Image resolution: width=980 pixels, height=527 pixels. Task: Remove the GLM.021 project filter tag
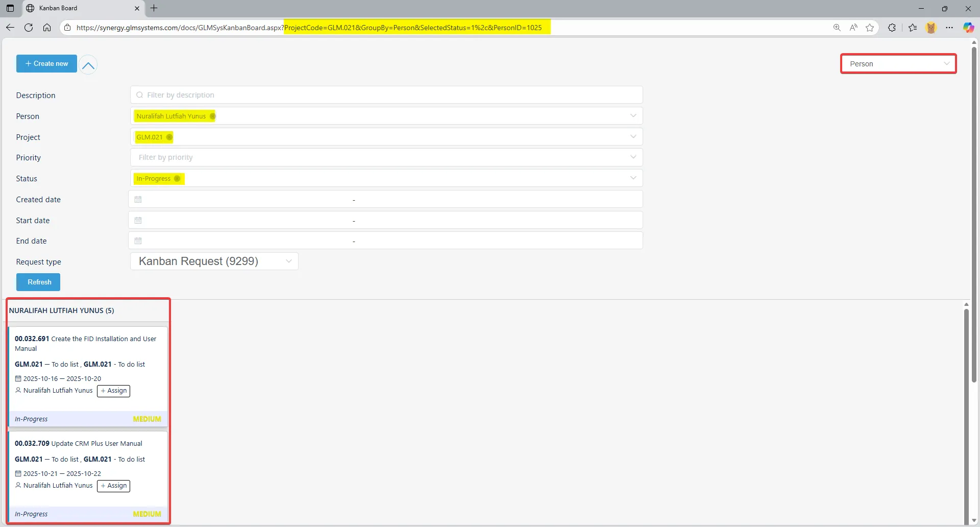[x=169, y=137]
